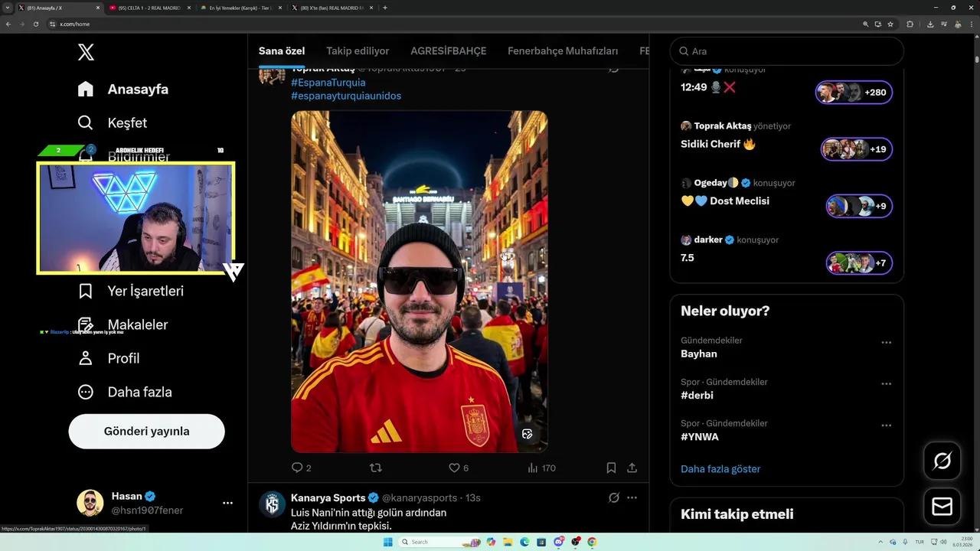Open #derbi trending topic
This screenshot has width=980, height=551.
pos(697,395)
